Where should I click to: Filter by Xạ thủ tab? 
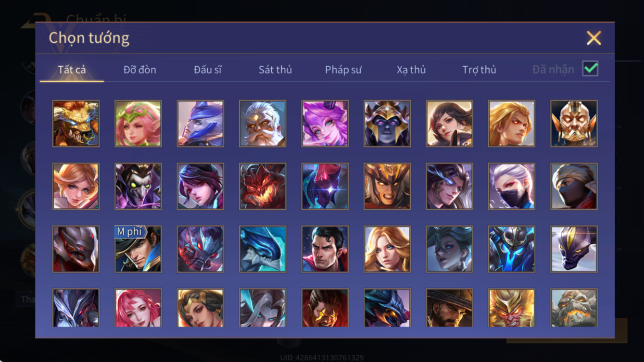411,70
